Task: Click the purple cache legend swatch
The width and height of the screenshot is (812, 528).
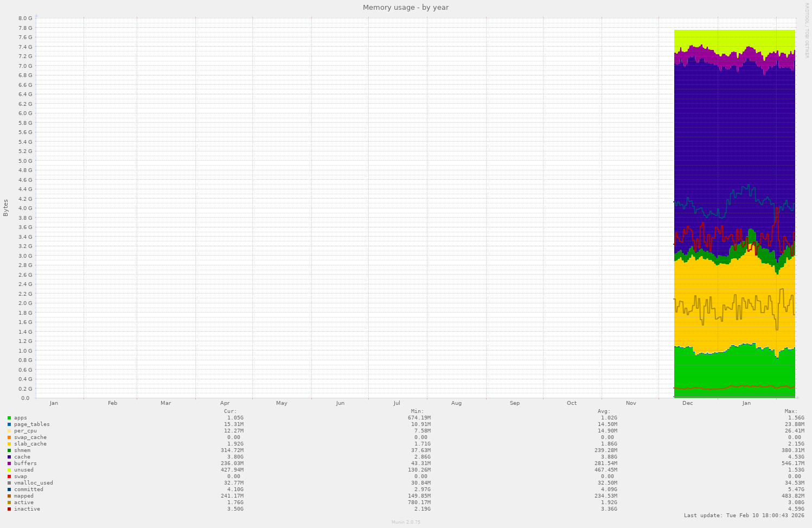Action: point(9,456)
